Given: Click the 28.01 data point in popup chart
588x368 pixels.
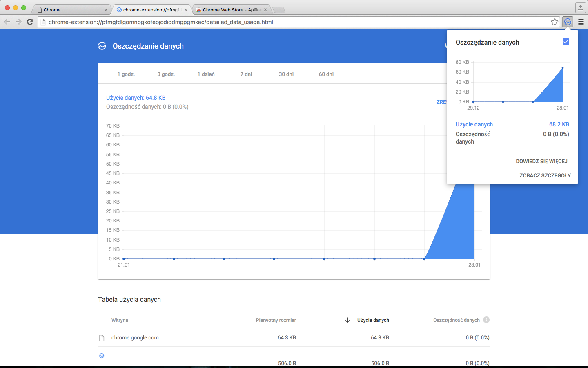Looking at the screenshot, I should tap(563, 68).
